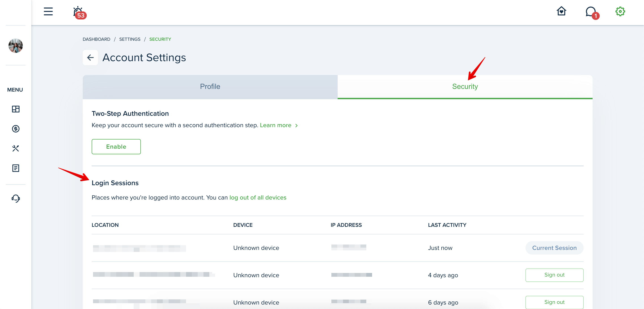The image size is (644, 309).
Task: Click the MENU label in sidebar
Action: pyautogui.click(x=15, y=90)
